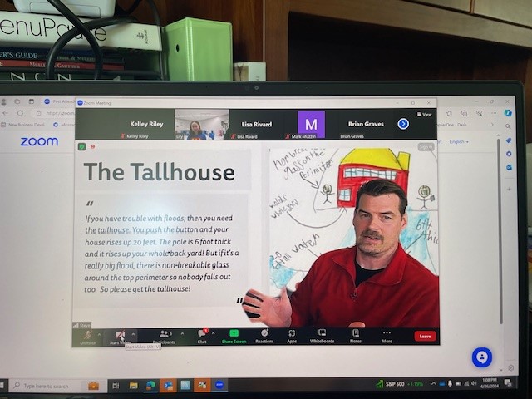Screen dimensions: 532x399
Task: Click the green Share Screen button
Action: pyautogui.click(x=234, y=336)
